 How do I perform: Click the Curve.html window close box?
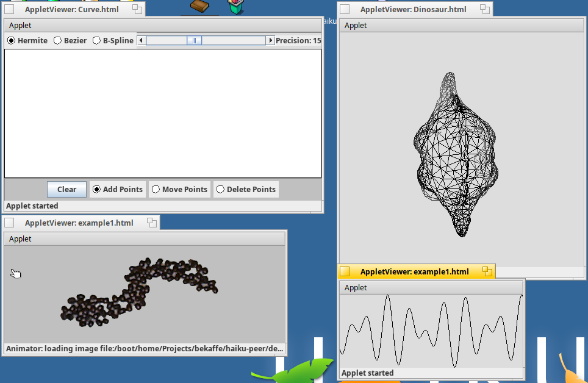click(x=9, y=9)
